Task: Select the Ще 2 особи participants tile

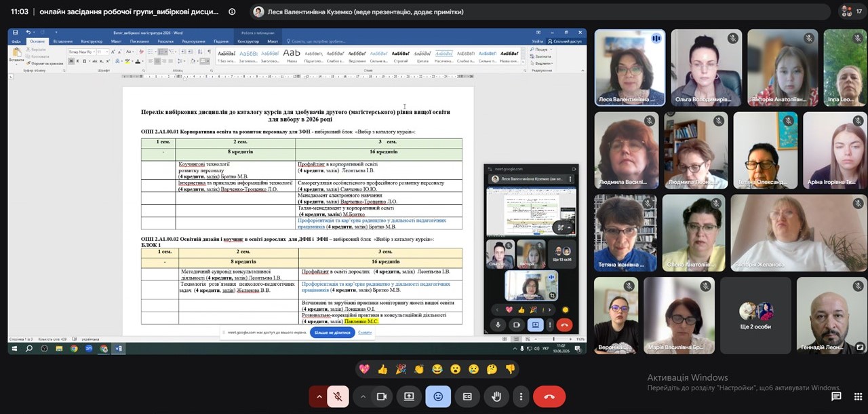Action: click(x=755, y=316)
